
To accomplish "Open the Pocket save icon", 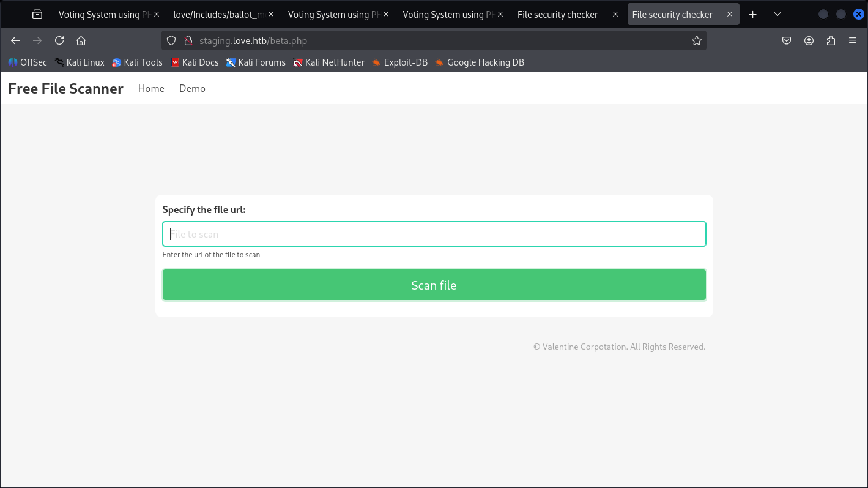I will [x=787, y=40].
